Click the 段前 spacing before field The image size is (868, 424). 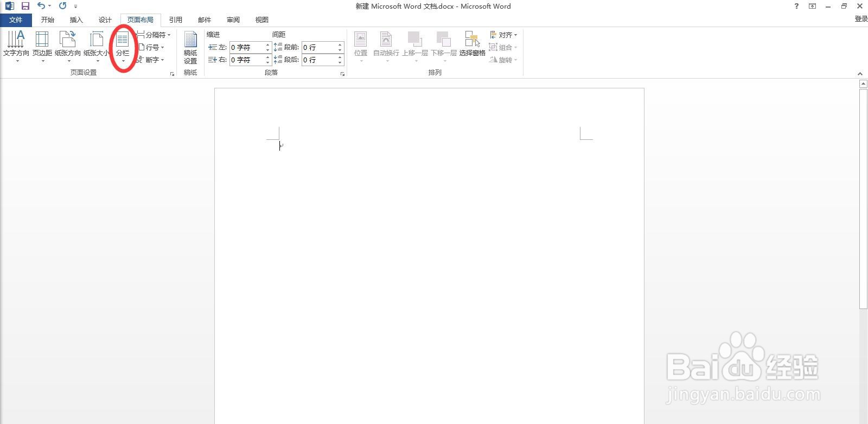tap(319, 47)
